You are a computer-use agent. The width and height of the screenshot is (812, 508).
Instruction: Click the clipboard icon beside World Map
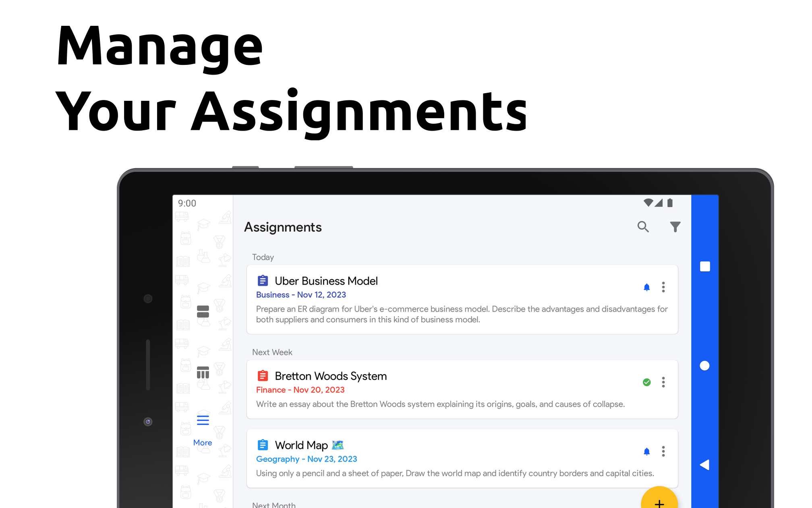(263, 445)
